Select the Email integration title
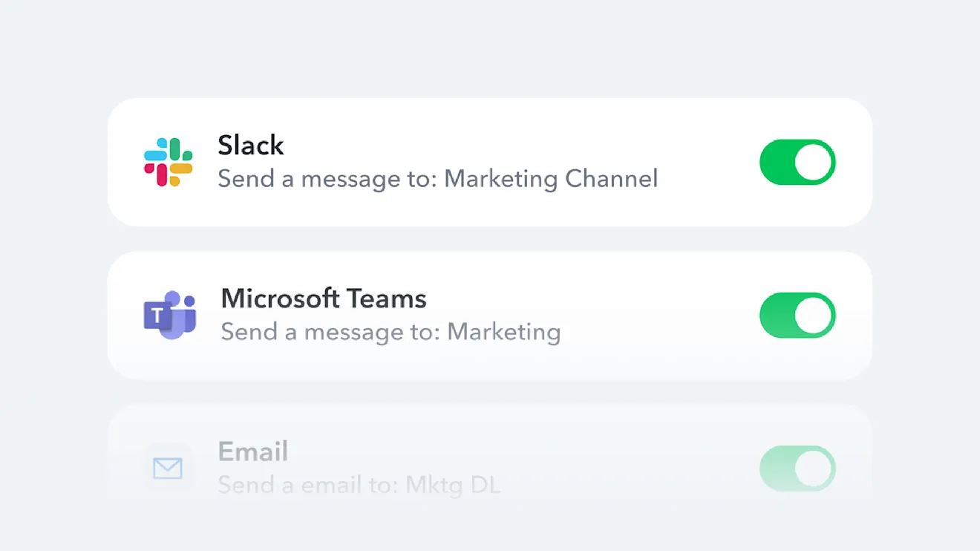 point(253,451)
